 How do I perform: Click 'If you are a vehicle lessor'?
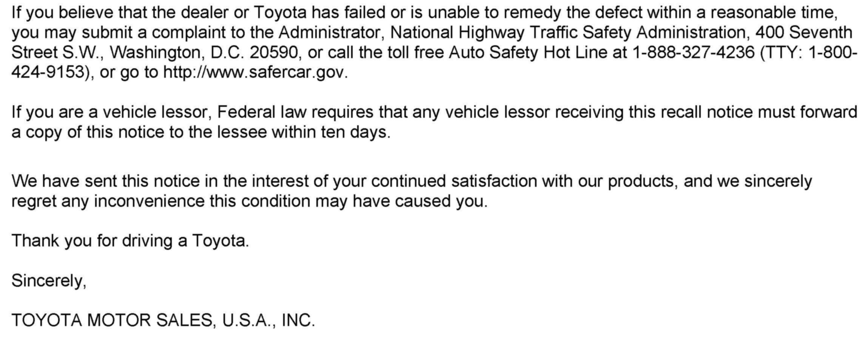point(110,112)
